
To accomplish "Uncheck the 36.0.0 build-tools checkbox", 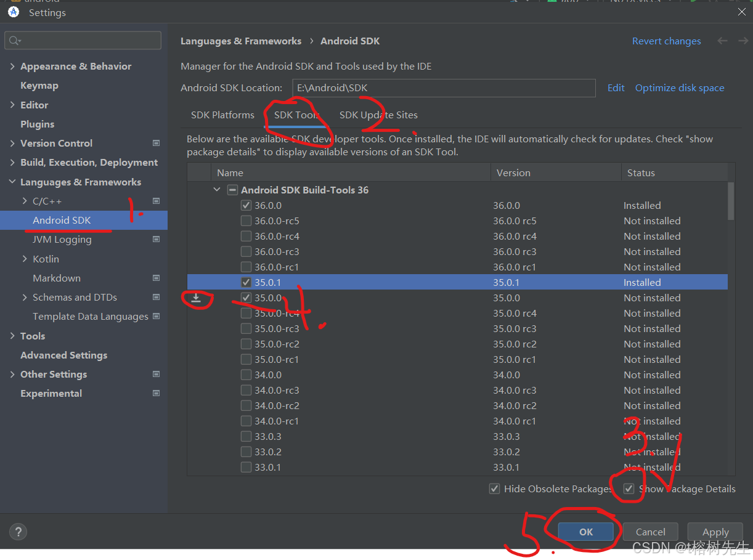I will click(x=246, y=205).
